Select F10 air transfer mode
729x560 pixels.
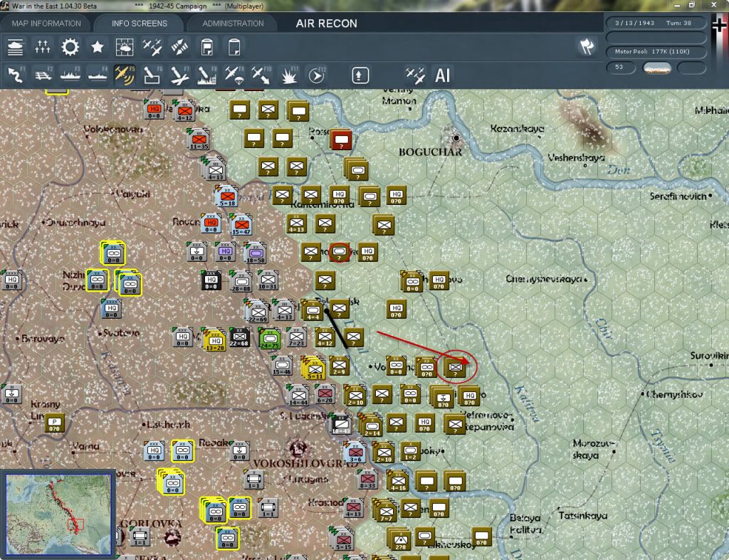point(261,75)
